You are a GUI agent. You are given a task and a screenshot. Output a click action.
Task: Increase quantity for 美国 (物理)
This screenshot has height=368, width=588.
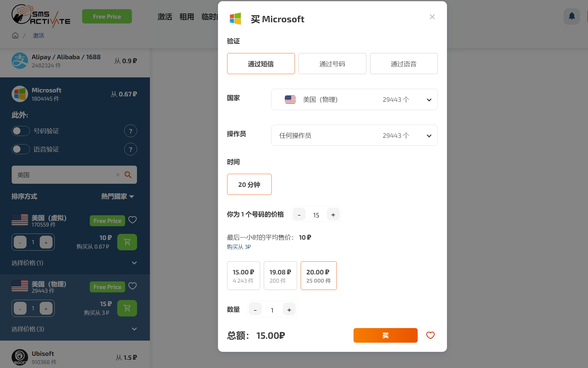pyautogui.click(x=46, y=309)
